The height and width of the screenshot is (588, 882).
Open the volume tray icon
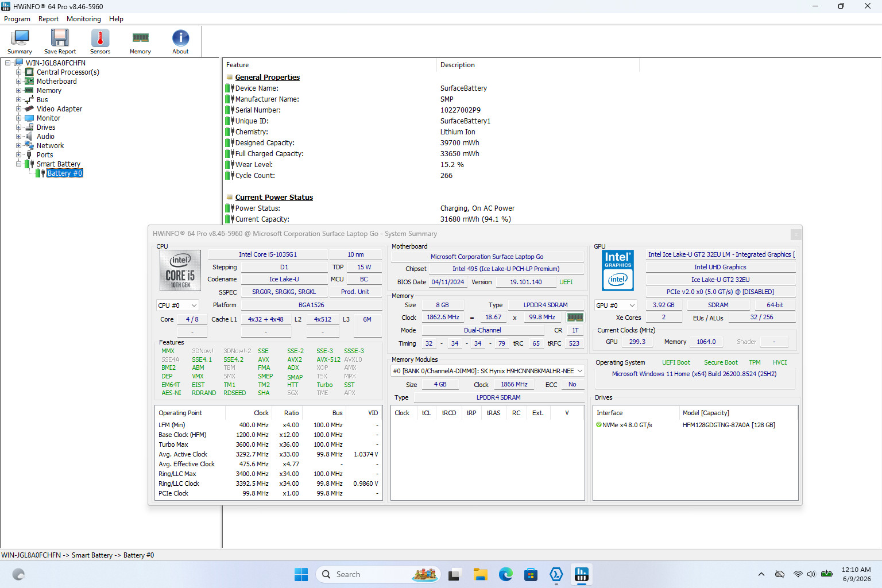pyautogui.click(x=811, y=574)
